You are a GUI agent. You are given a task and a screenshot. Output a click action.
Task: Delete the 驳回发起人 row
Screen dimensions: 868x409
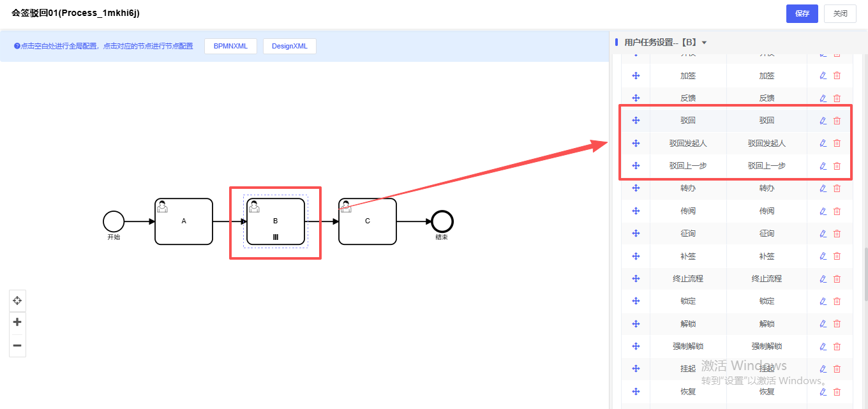point(837,144)
